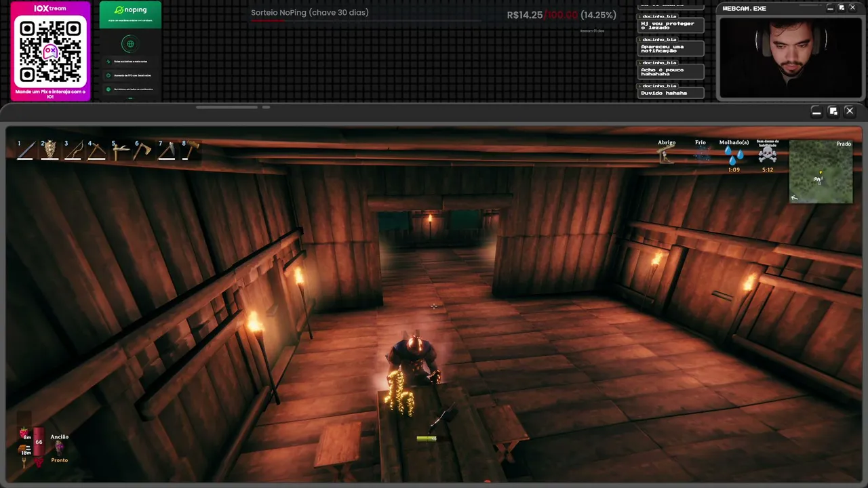Click the R$14.25 donation amount

point(525,15)
